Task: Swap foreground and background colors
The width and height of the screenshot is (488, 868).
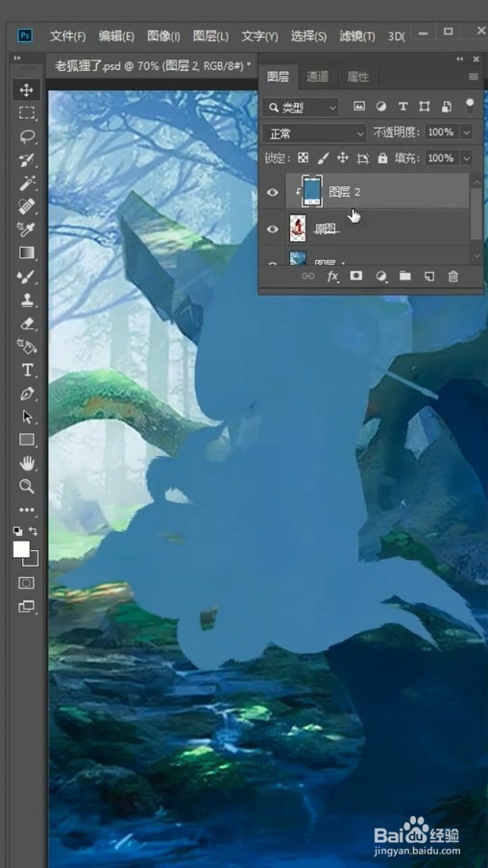Action: [34, 531]
